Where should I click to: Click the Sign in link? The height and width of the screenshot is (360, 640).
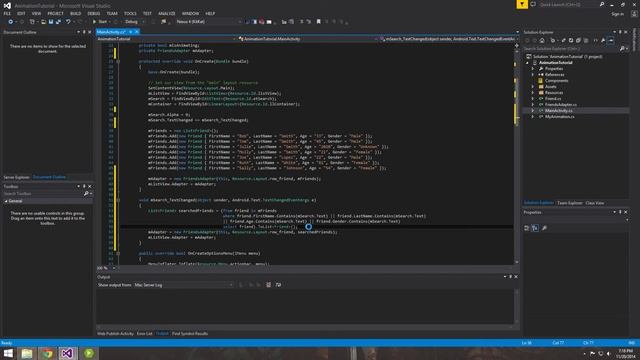click(618, 14)
